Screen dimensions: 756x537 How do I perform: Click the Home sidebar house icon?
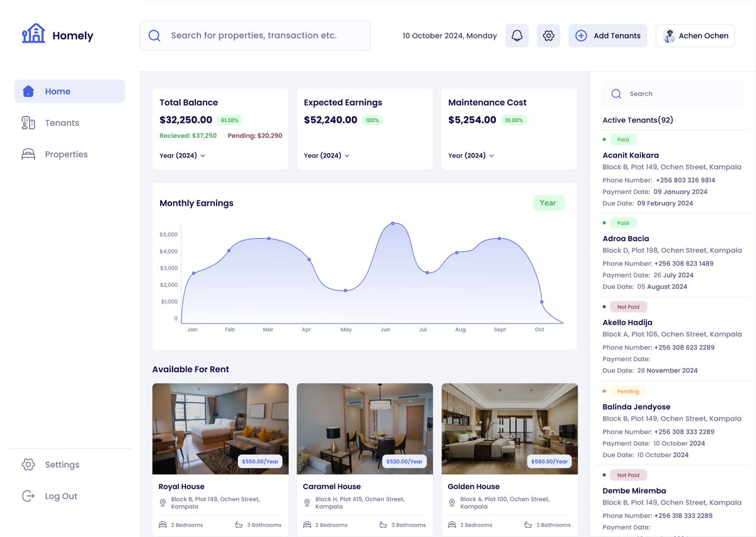pyautogui.click(x=28, y=91)
